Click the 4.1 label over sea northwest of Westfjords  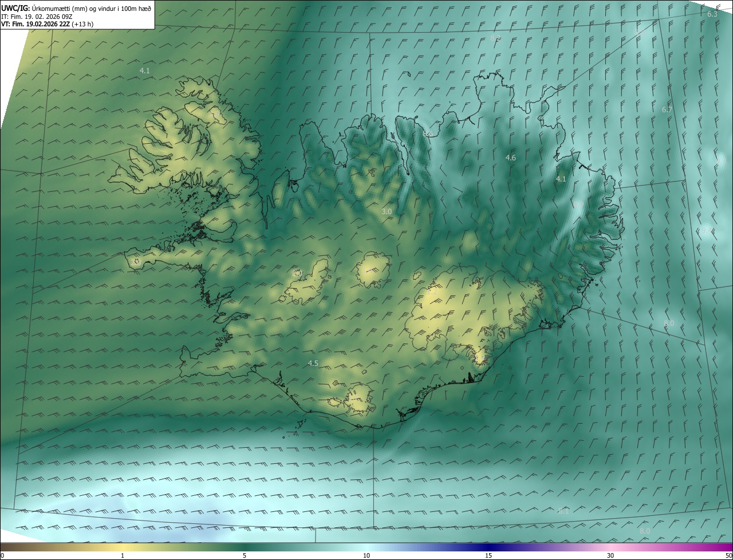point(144,70)
